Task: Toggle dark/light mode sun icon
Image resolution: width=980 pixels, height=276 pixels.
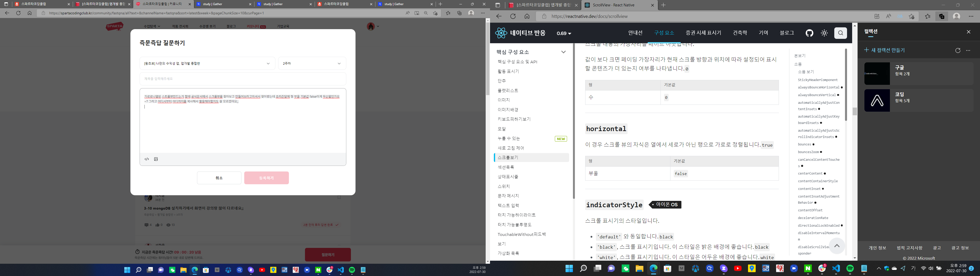Action: click(x=824, y=33)
